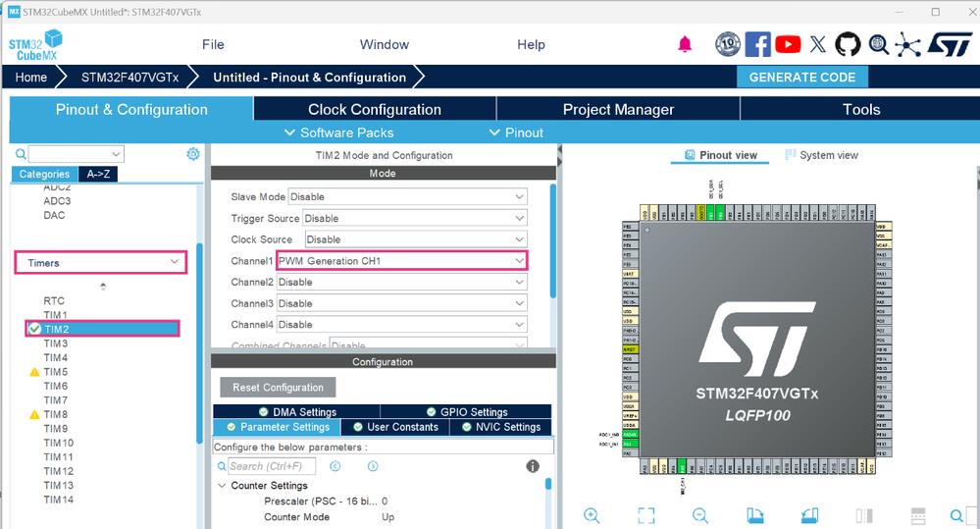Viewport: 980px width, 529px height.
Task: Open the File menu
Action: (213, 44)
